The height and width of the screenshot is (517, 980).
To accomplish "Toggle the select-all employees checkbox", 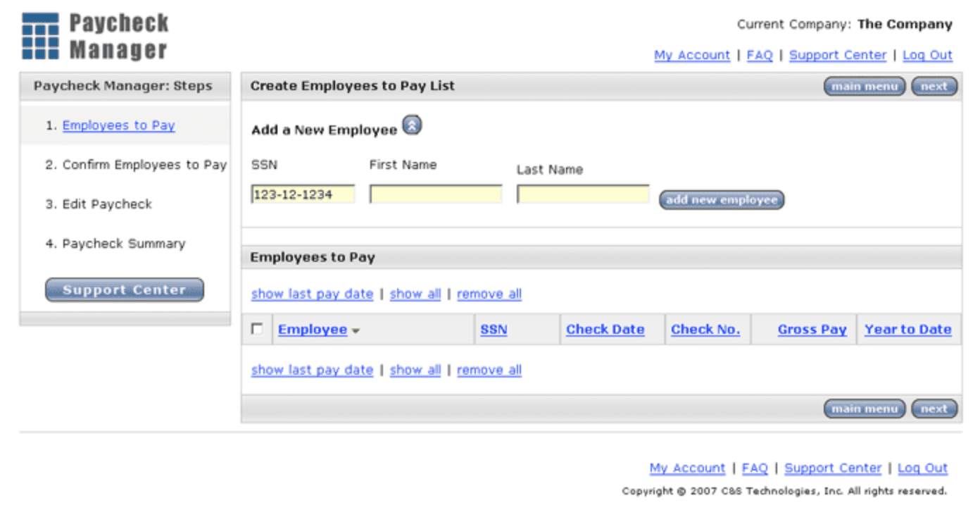I will 258,329.
